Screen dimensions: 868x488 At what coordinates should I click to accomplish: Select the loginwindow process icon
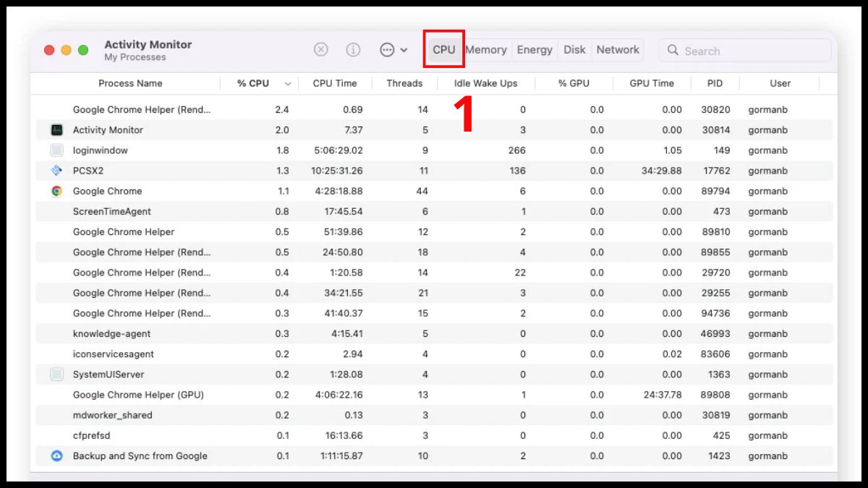[57, 150]
